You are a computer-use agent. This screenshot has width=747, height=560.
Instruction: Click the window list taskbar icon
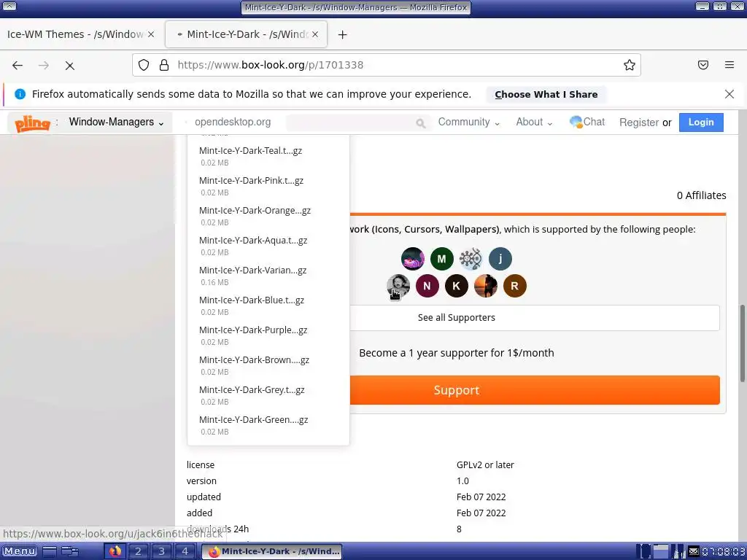tap(70, 551)
